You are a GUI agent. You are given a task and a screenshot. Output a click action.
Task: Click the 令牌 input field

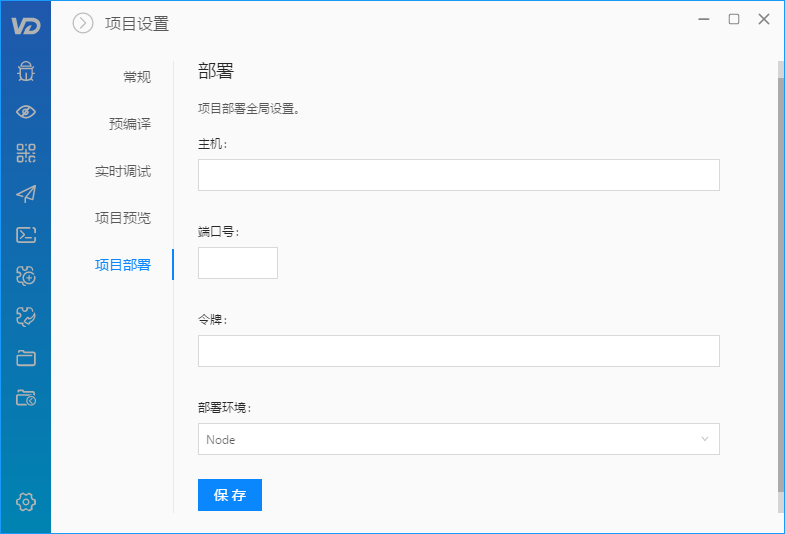click(459, 351)
